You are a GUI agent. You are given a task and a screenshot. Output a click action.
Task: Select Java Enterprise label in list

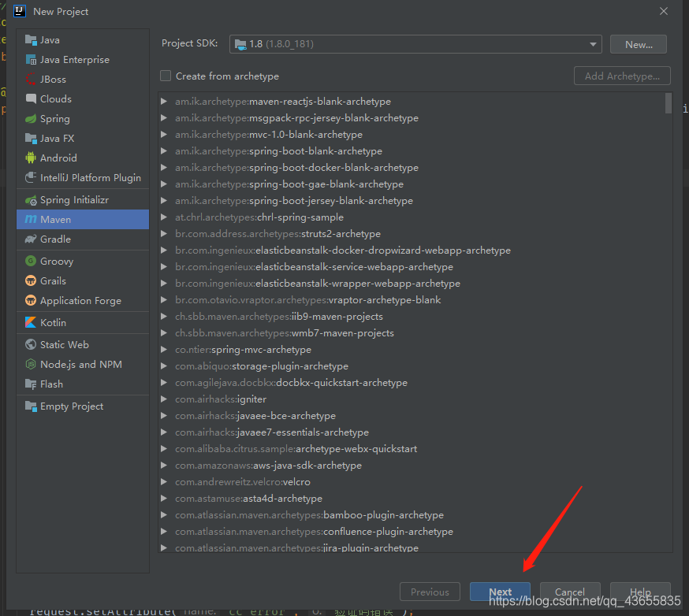(75, 60)
